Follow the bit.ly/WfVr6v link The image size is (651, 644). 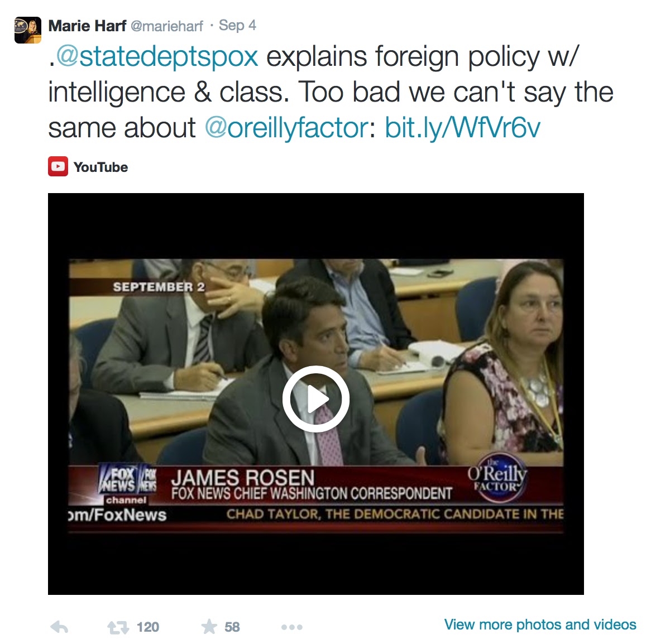point(462,127)
